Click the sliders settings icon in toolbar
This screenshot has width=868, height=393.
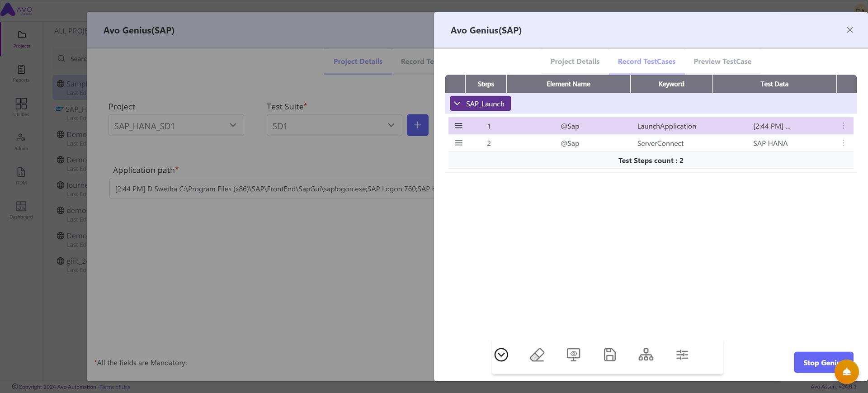(682, 355)
